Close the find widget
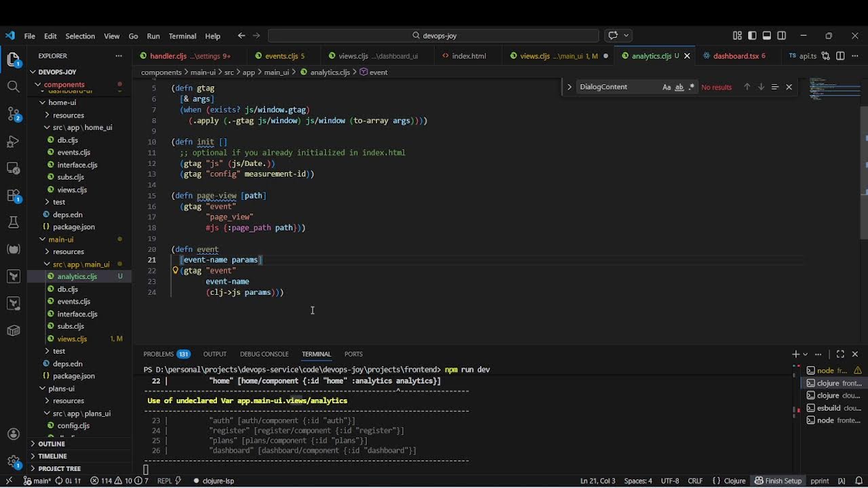This screenshot has height=488, width=868. (789, 87)
